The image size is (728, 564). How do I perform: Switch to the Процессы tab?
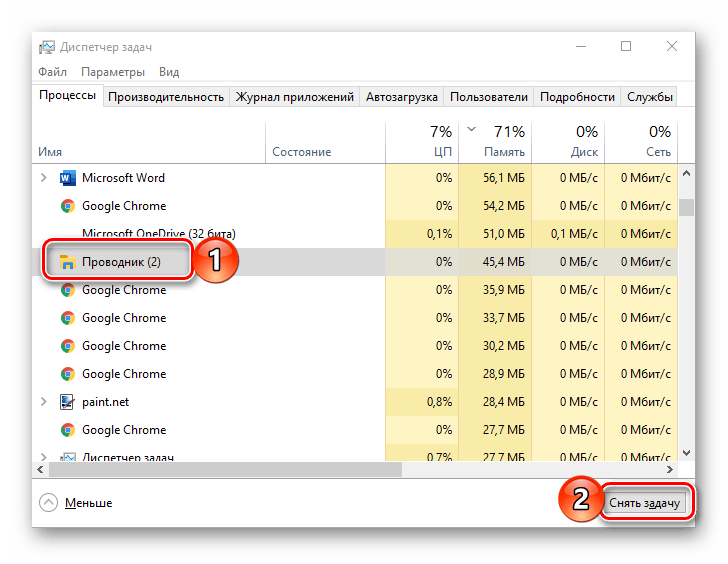pos(67,95)
